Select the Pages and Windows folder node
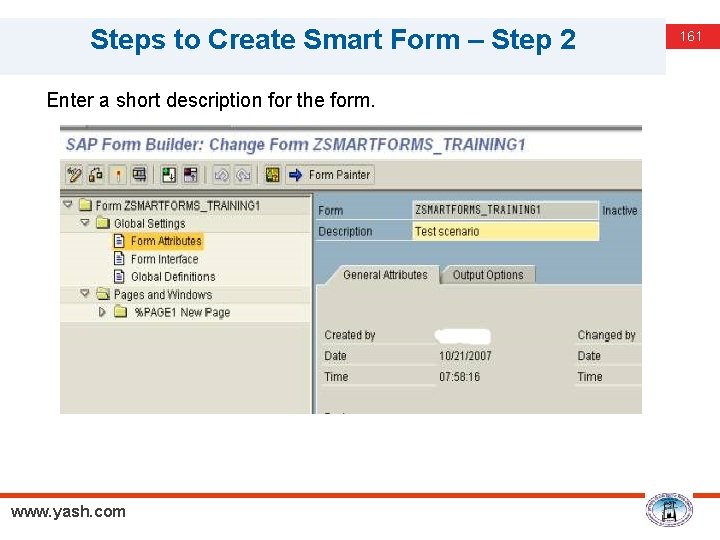The height and width of the screenshot is (540, 720). pyautogui.click(x=163, y=295)
